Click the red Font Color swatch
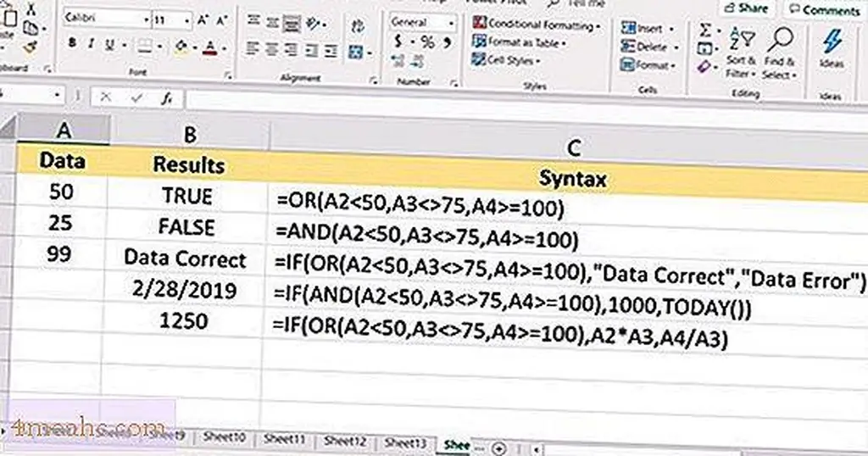Viewport: 868px width, 456px height. click(x=209, y=46)
